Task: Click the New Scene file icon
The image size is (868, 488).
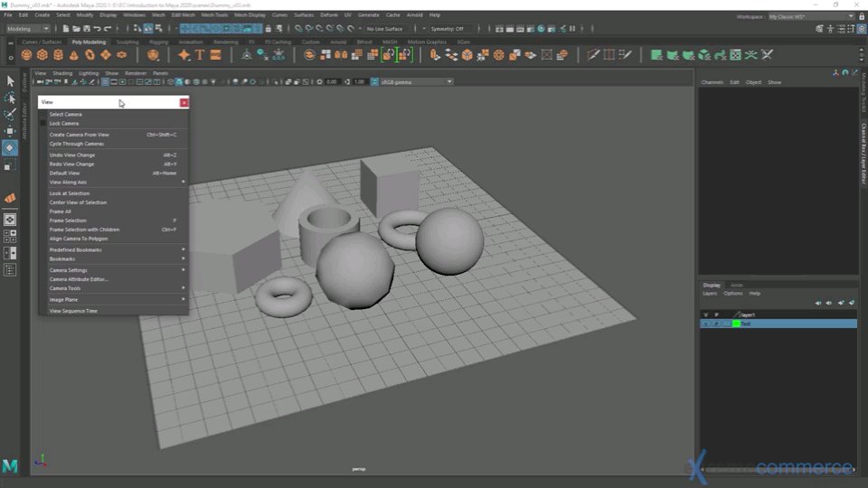Action: pos(66,29)
